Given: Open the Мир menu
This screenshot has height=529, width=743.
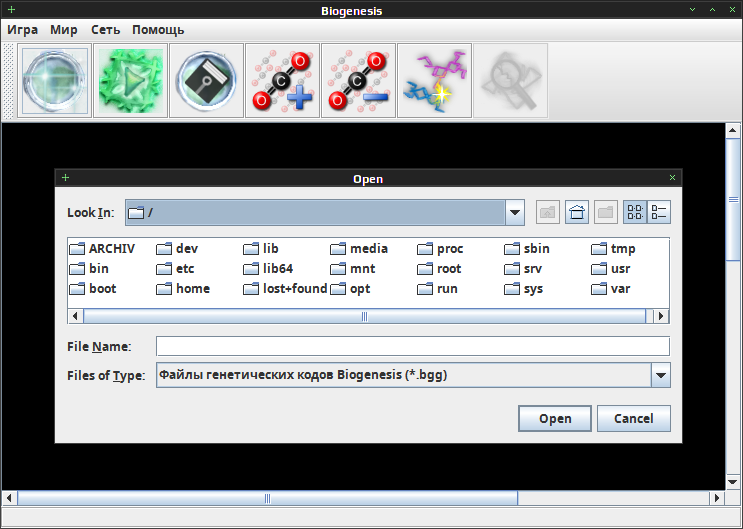Looking at the screenshot, I should tap(64, 30).
